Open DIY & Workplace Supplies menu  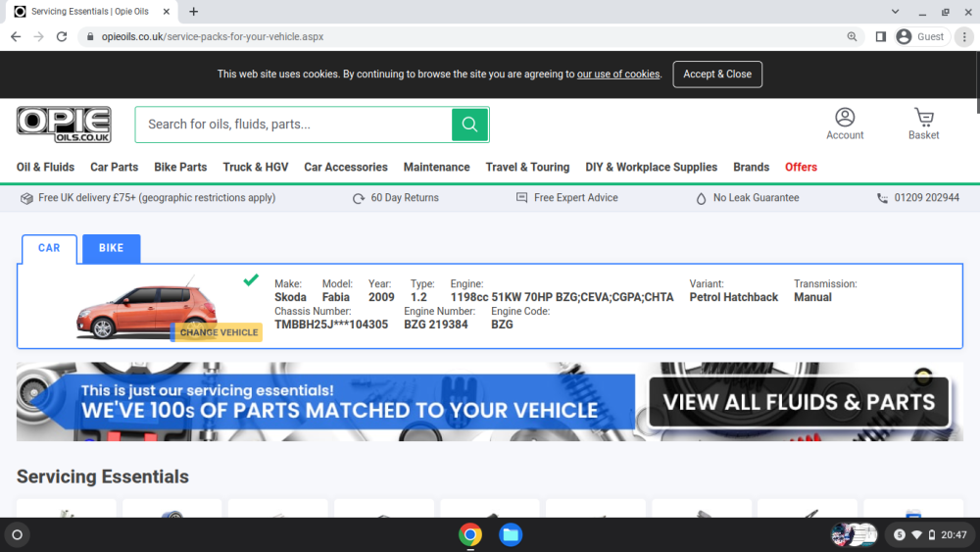click(x=651, y=167)
